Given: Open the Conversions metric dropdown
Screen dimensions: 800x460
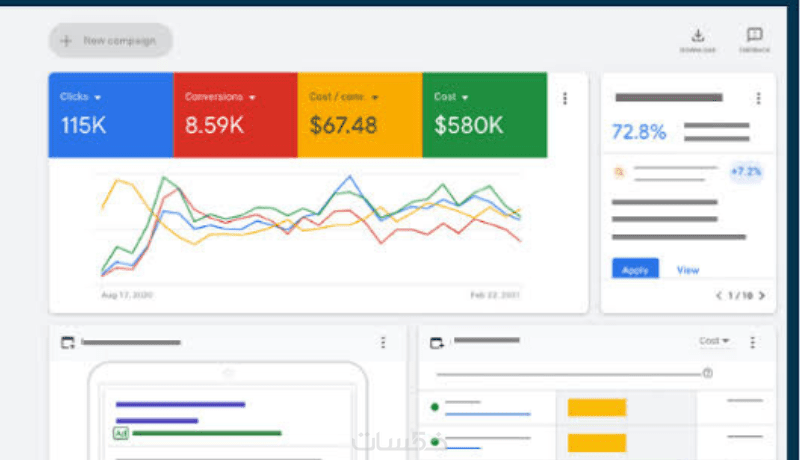Looking at the screenshot, I should [220, 97].
